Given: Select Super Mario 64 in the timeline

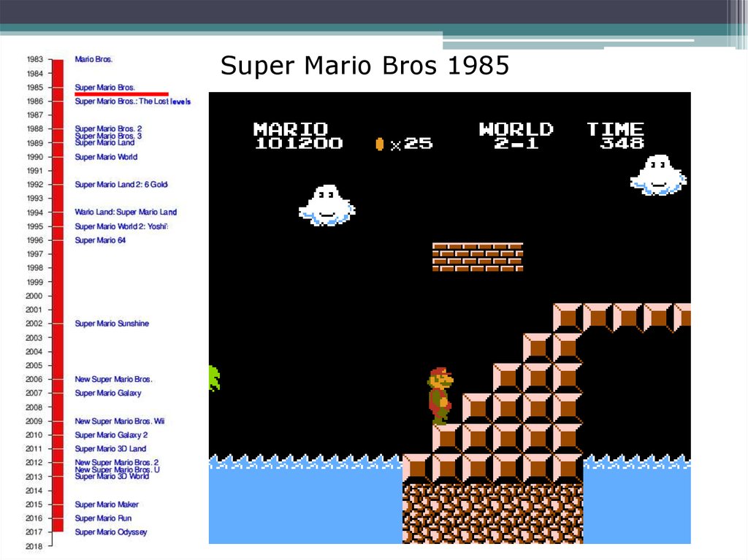Looking at the screenshot, I should [100, 240].
